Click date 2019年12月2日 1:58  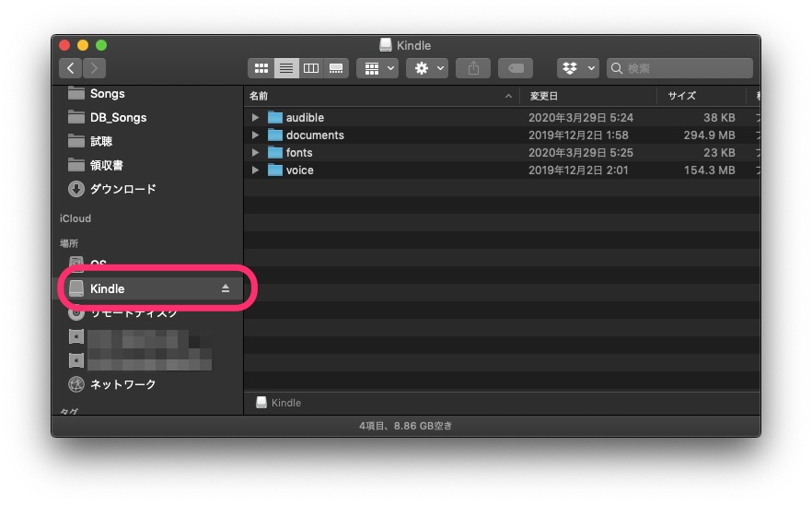click(578, 135)
